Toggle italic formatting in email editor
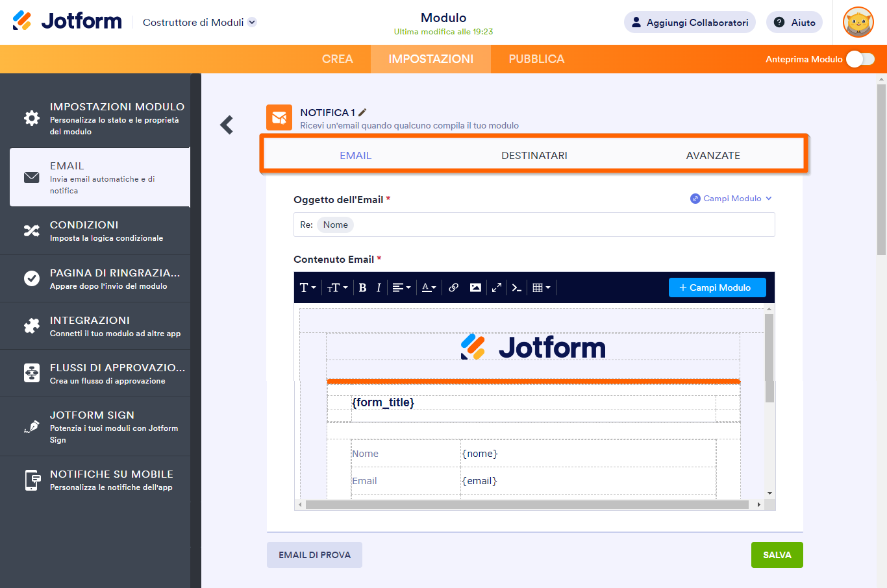 [379, 288]
